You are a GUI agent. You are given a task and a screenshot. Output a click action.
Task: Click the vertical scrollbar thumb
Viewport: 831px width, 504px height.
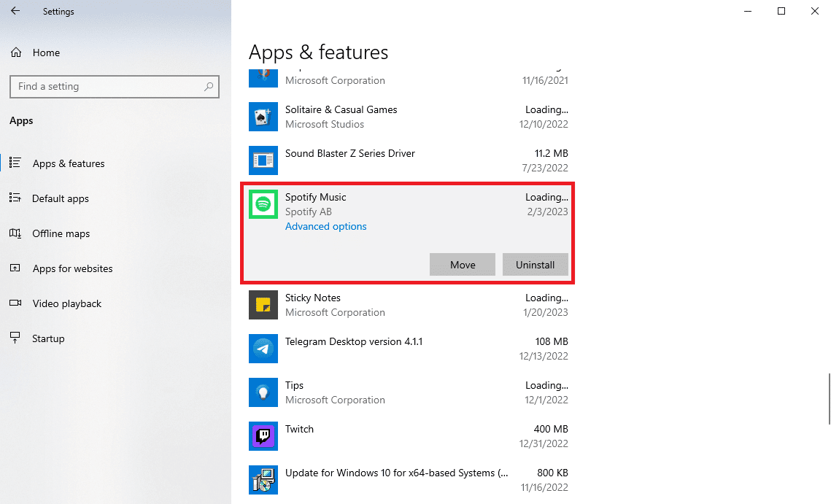(829, 398)
